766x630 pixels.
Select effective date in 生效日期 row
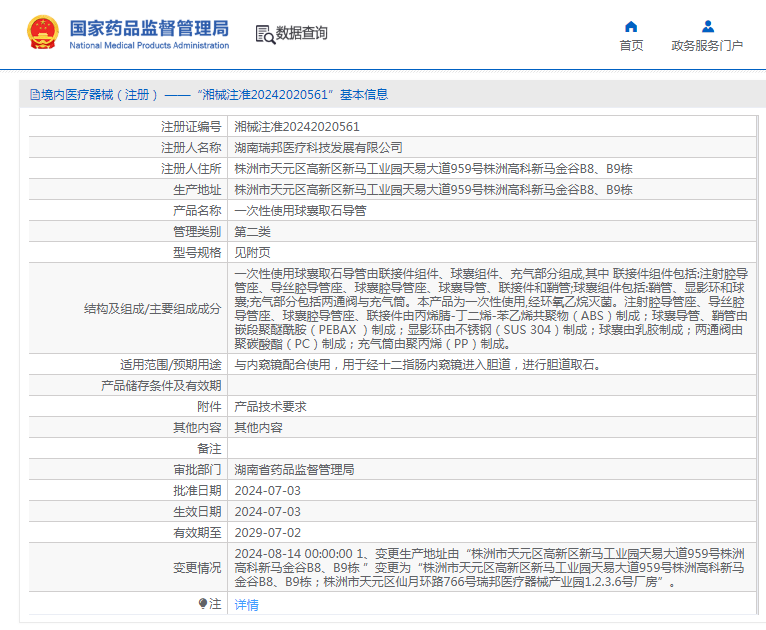point(268,512)
